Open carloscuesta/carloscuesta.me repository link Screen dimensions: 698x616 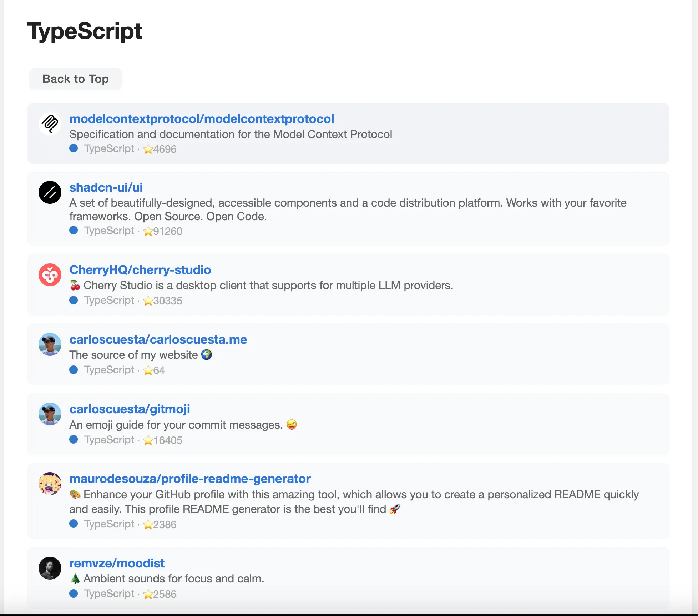coord(158,339)
